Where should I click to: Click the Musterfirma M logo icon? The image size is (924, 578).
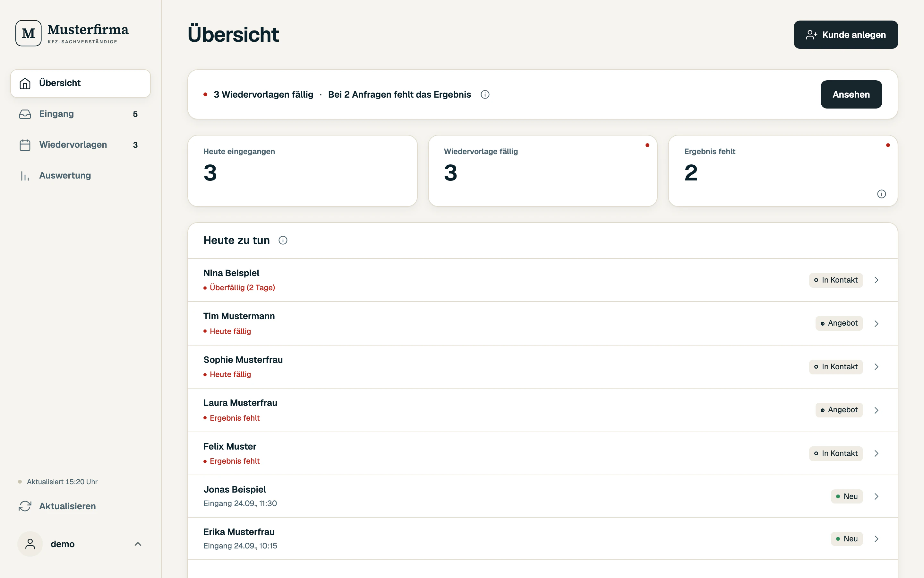point(28,33)
